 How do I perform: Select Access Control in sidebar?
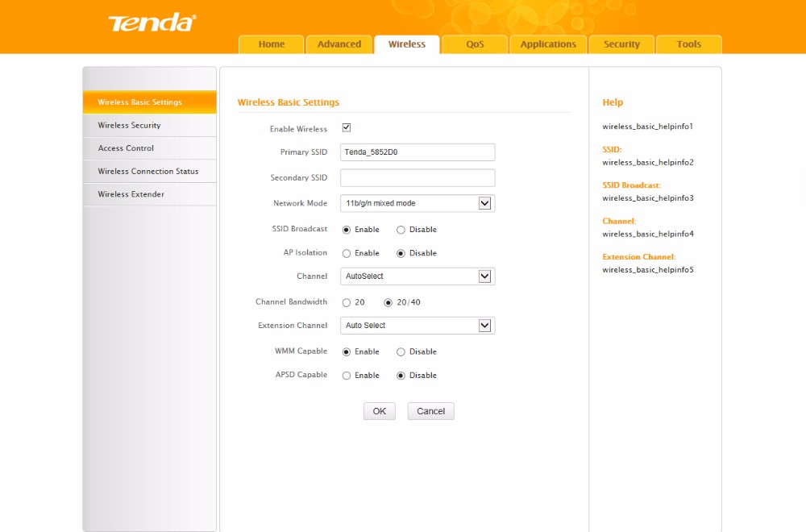126,148
